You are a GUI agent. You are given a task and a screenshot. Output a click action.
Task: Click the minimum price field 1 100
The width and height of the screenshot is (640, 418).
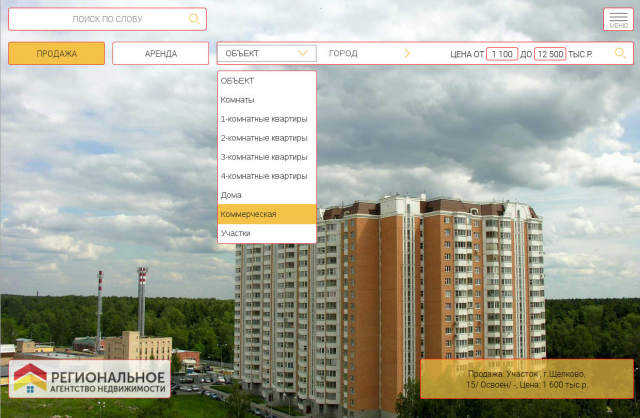(x=502, y=54)
